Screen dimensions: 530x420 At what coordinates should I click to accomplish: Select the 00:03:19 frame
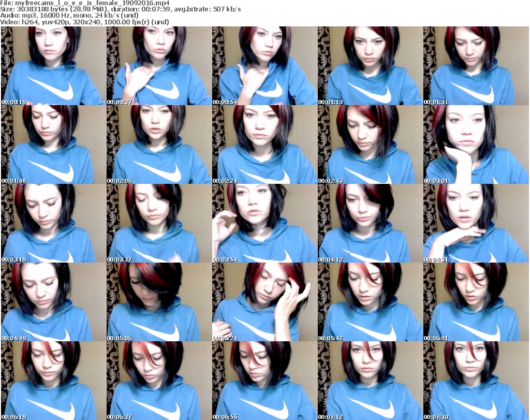click(x=53, y=223)
